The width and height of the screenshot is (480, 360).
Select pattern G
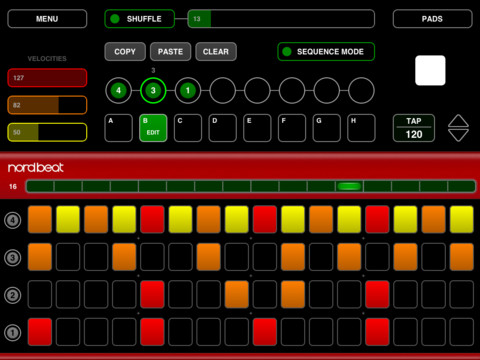tap(326, 128)
